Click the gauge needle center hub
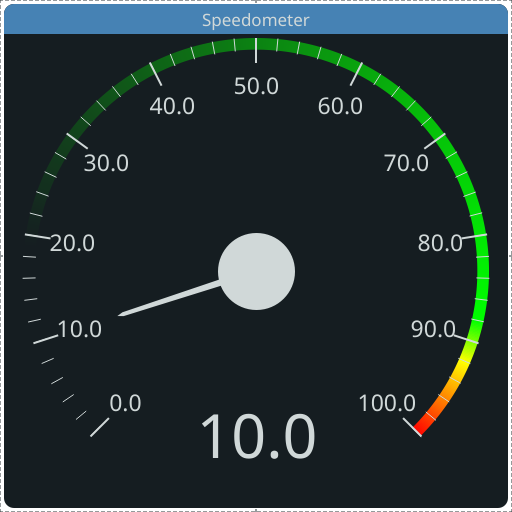512x512 pixels. tap(256, 271)
